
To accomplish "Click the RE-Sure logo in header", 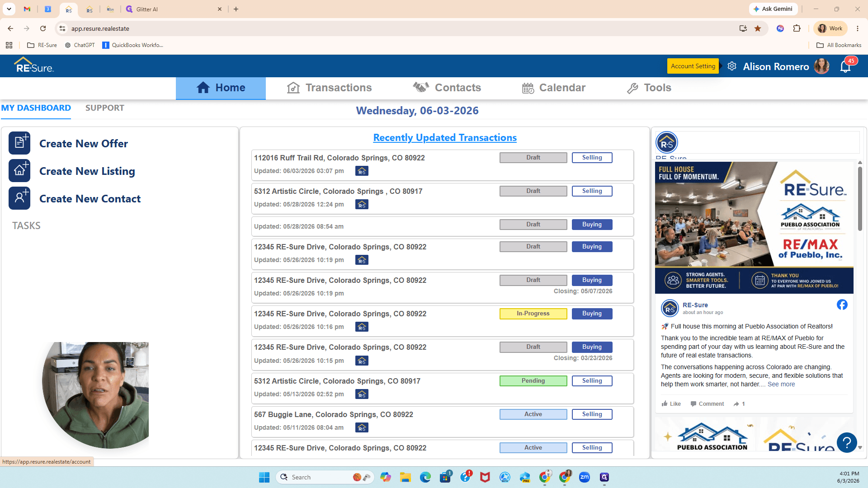I will coord(34,66).
